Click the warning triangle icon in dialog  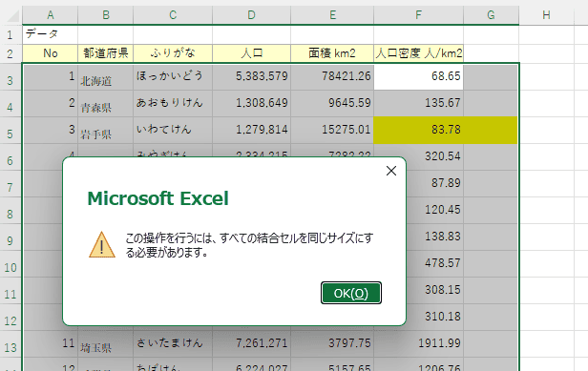pos(102,245)
